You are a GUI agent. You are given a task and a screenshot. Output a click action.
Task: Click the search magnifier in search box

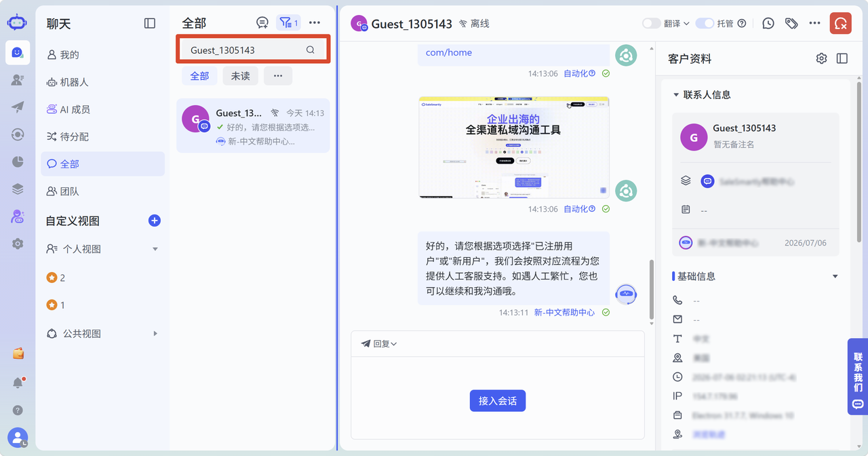[x=311, y=50]
